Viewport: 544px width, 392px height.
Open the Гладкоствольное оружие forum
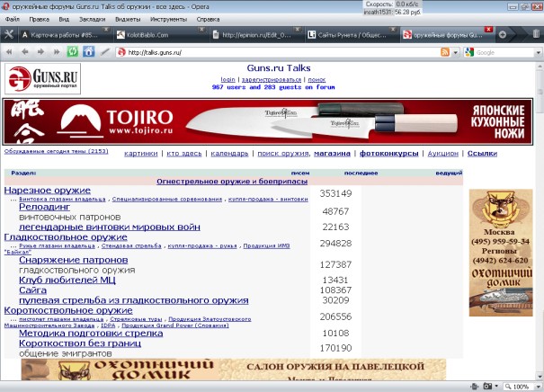coord(66,237)
